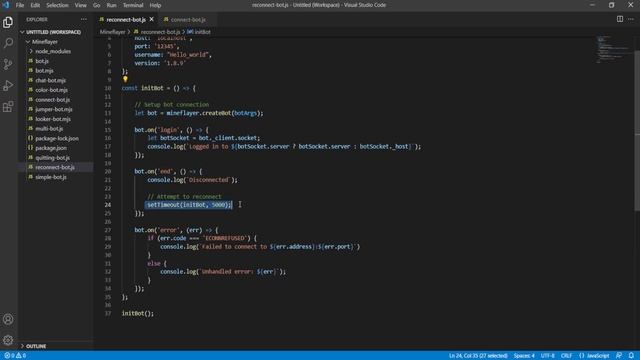Switch to the connect-bot.js tab
Viewport: 640px width, 360px height.
[x=188, y=20]
